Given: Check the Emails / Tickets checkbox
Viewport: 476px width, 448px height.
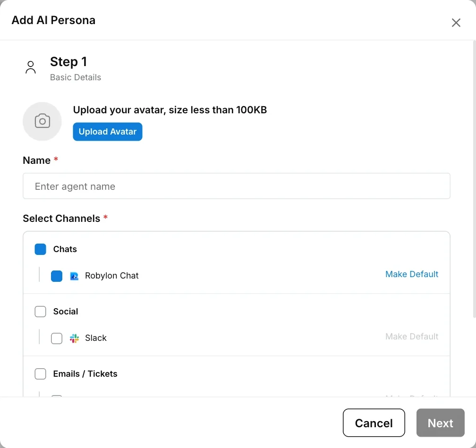Looking at the screenshot, I should [40, 374].
